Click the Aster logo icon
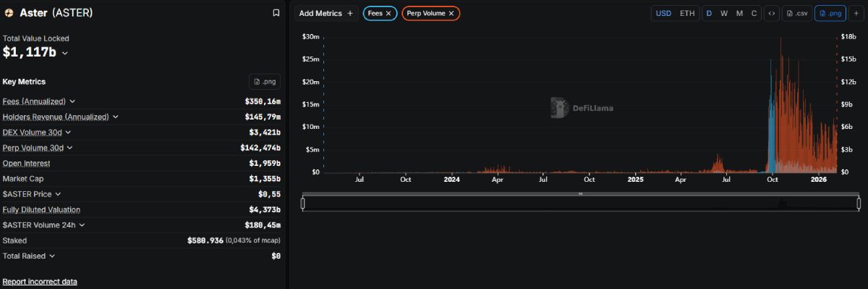868x289 pixels. click(9, 13)
